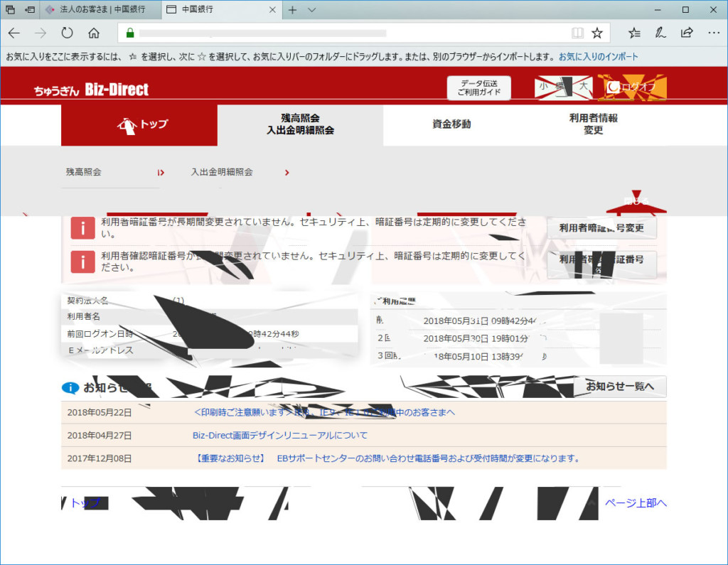Open the 資金移動 menu tab

coord(451,124)
